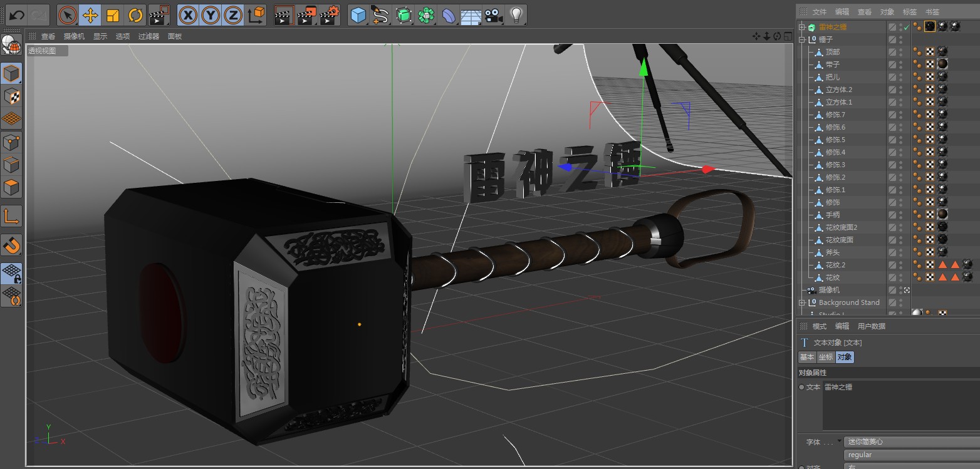Viewport: 980px width, 469px height.
Task: Add a floor environment object
Action: [471, 14]
